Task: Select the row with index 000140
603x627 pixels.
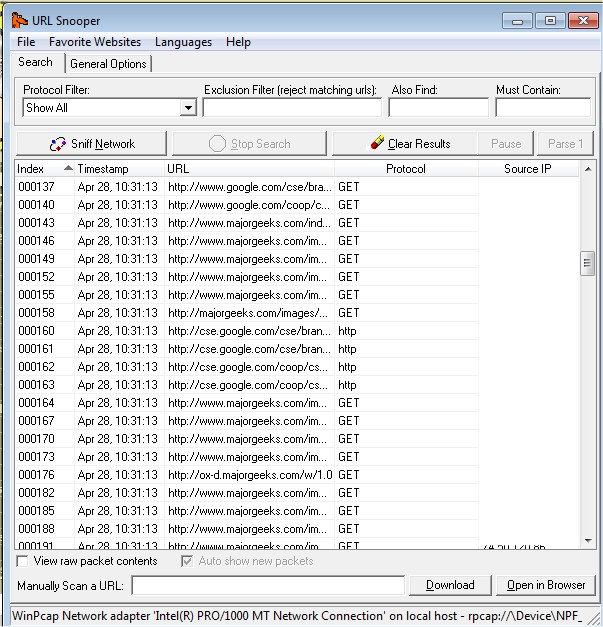Action: point(247,205)
